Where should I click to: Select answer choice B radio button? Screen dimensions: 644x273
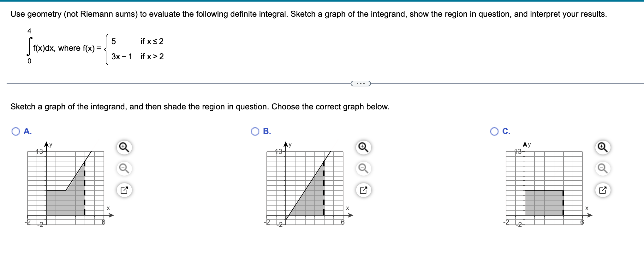(255, 131)
